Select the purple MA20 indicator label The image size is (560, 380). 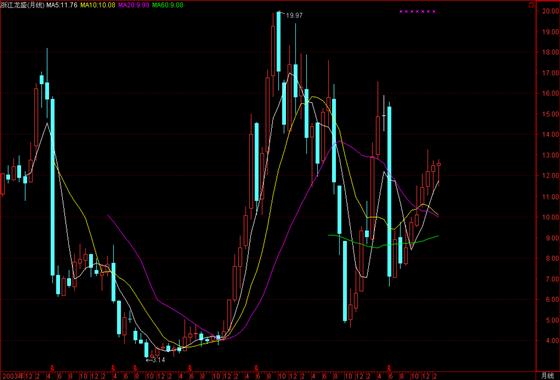pos(134,5)
